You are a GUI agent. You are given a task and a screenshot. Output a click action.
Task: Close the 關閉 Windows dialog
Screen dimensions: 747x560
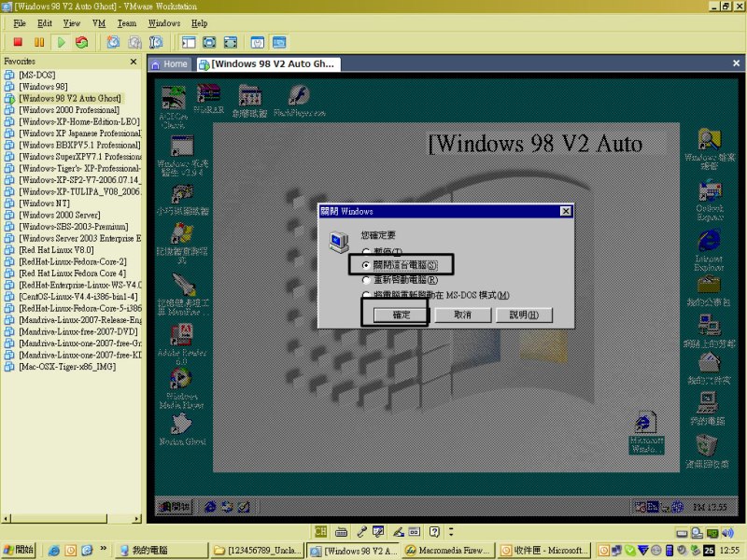pyautogui.click(x=566, y=211)
